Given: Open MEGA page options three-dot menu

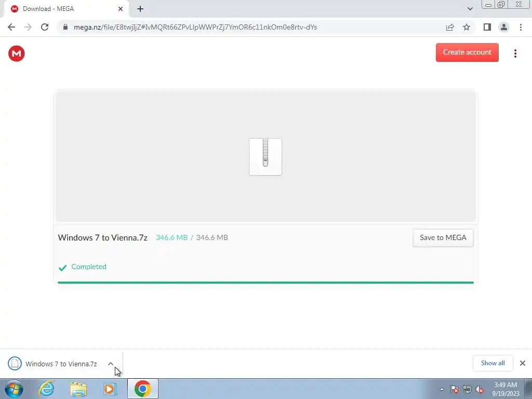Looking at the screenshot, I should pos(515,54).
